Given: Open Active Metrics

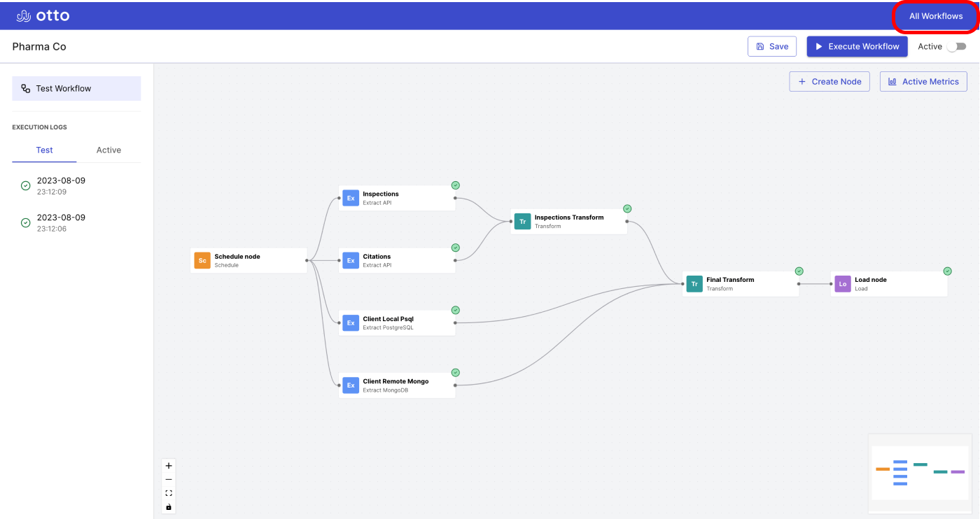Looking at the screenshot, I should 923,81.
